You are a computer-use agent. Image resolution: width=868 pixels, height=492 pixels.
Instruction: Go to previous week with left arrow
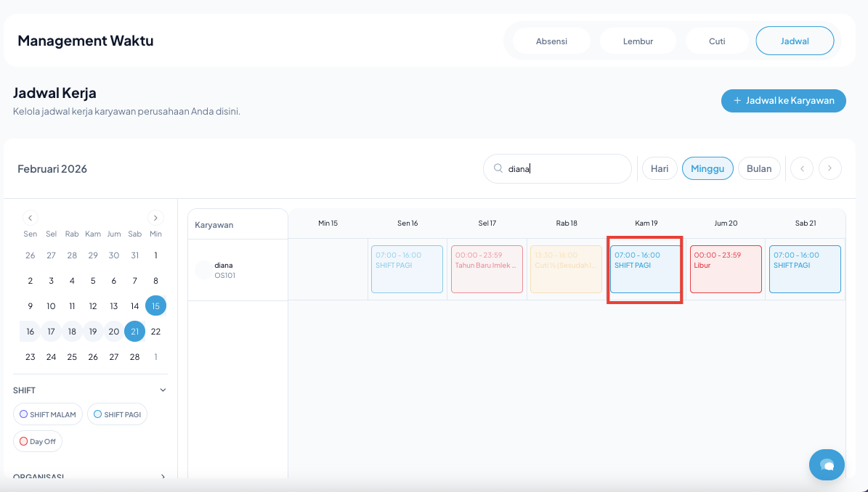click(802, 168)
